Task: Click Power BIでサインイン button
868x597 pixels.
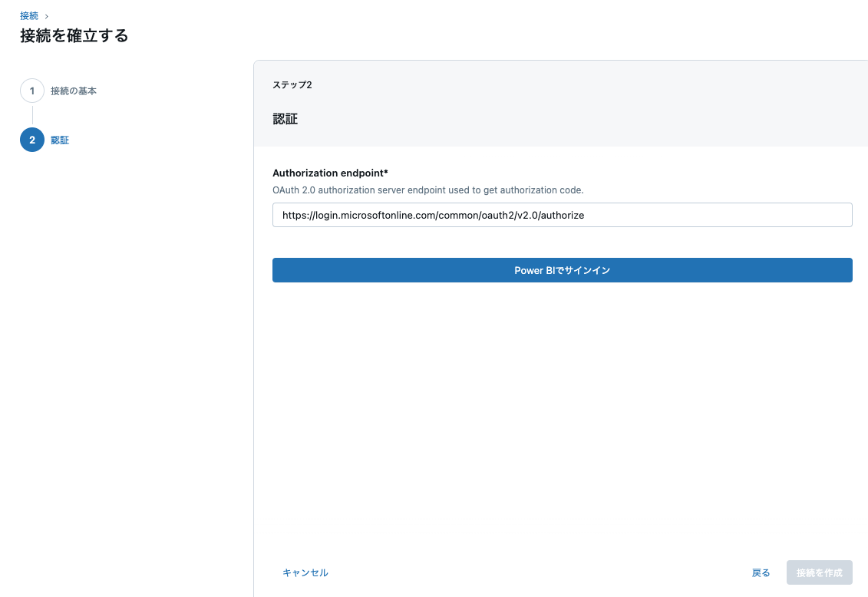Action: (562, 270)
